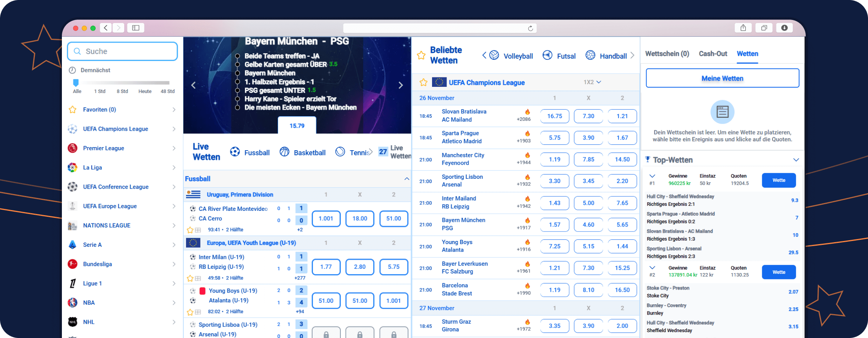
Task: Click banner odds button 15.79
Action: 297,126
